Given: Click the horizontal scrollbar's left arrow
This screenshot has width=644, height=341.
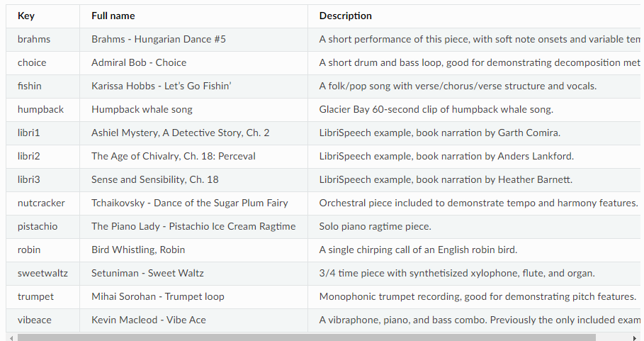Looking at the screenshot, I should (x=11, y=337).
